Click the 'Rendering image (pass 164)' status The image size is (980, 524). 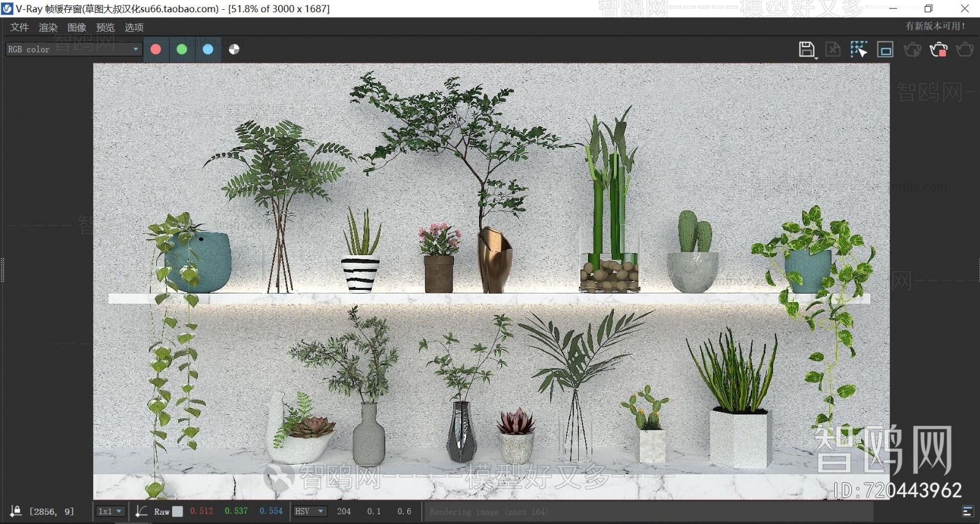(489, 512)
